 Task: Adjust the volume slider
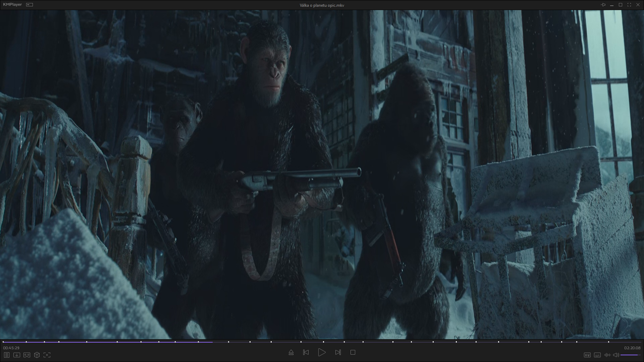pyautogui.click(x=631, y=355)
